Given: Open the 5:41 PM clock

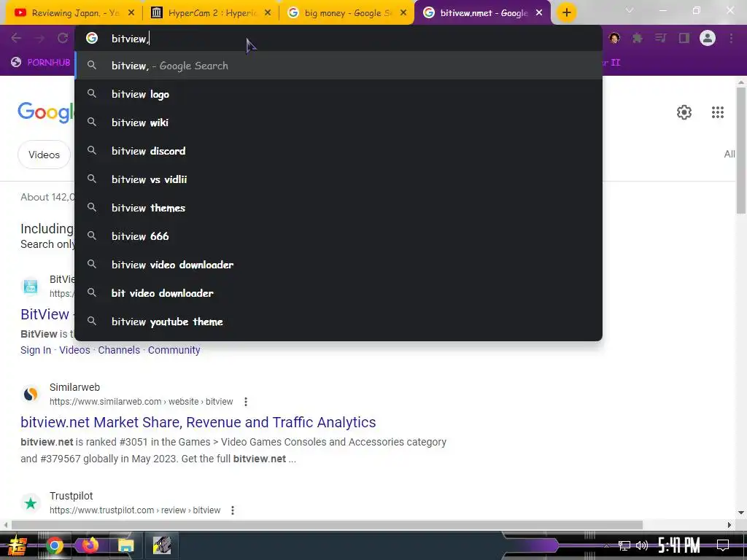Looking at the screenshot, I should 679,545.
